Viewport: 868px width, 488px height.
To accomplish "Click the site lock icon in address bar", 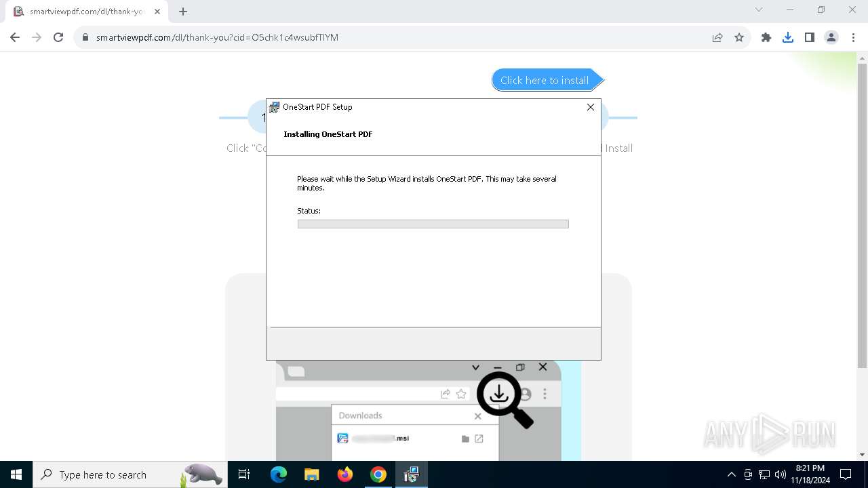I will 85,37.
